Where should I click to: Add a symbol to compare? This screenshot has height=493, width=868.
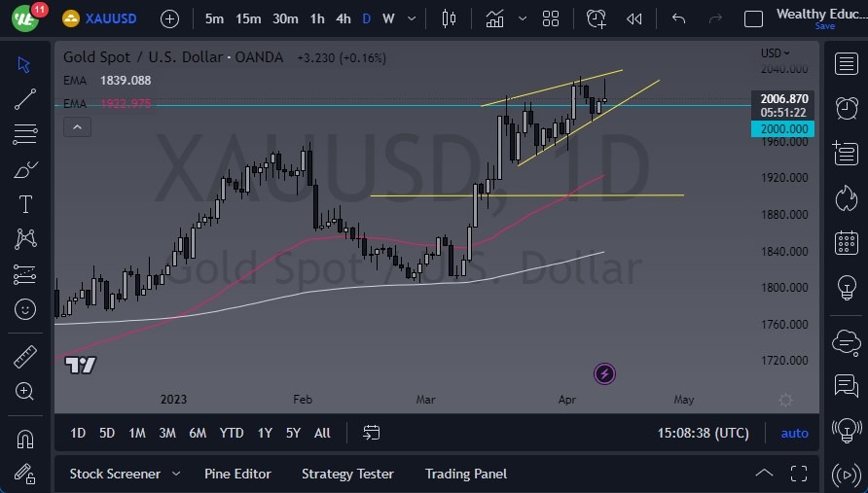tap(169, 19)
